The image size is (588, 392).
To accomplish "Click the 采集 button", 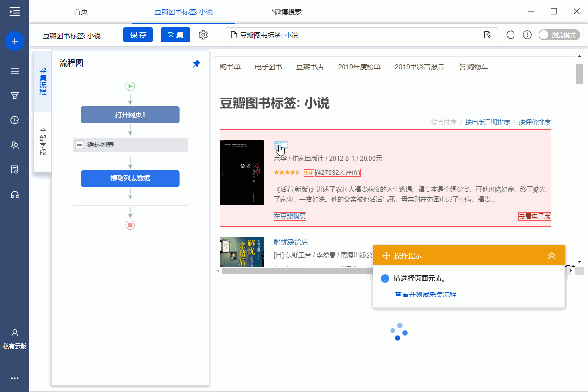I will coord(175,35).
